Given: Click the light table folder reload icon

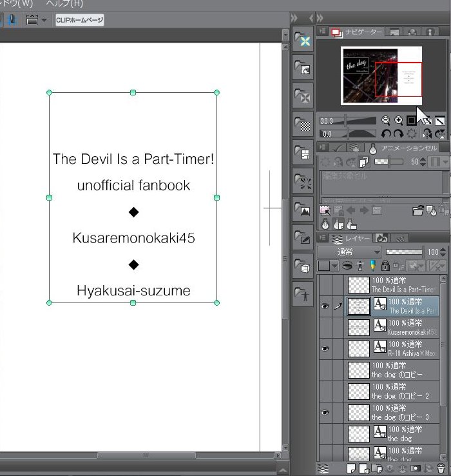Looking at the screenshot, I should pos(418,210).
